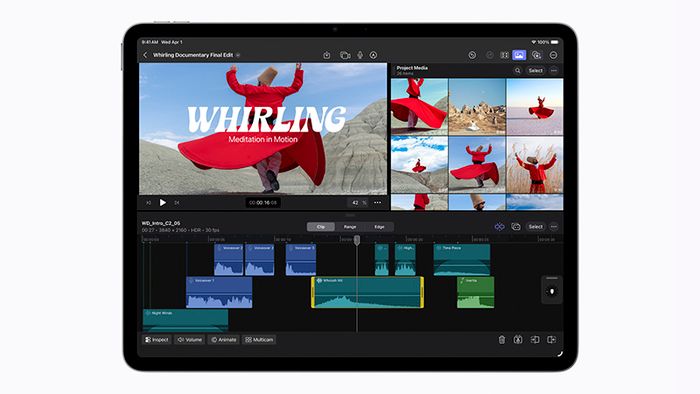The height and width of the screenshot is (394, 700).
Task: Tap the viewer timecode display 00:00:16
Action: tap(263, 203)
